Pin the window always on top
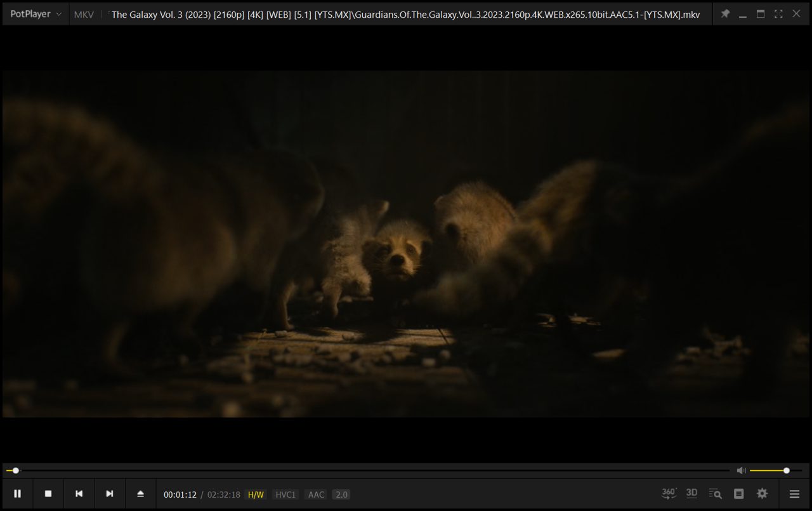812x511 pixels. coord(725,14)
